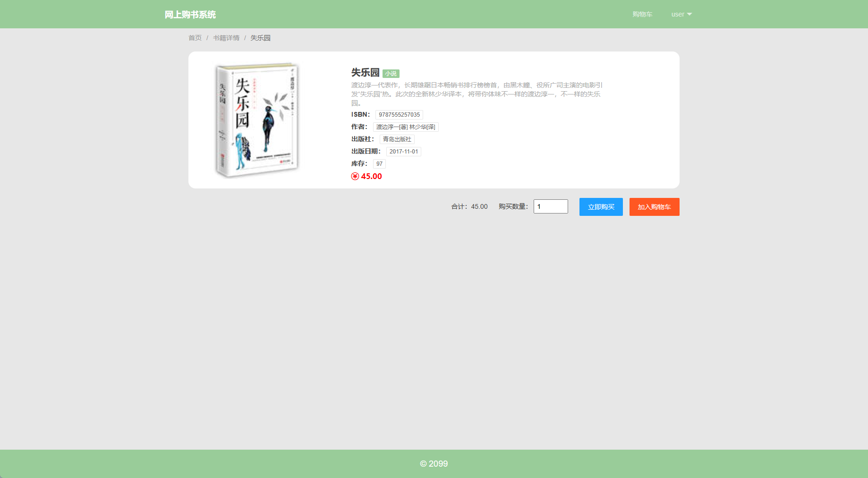Click the 失乐园 breadcrumb label

coord(260,37)
